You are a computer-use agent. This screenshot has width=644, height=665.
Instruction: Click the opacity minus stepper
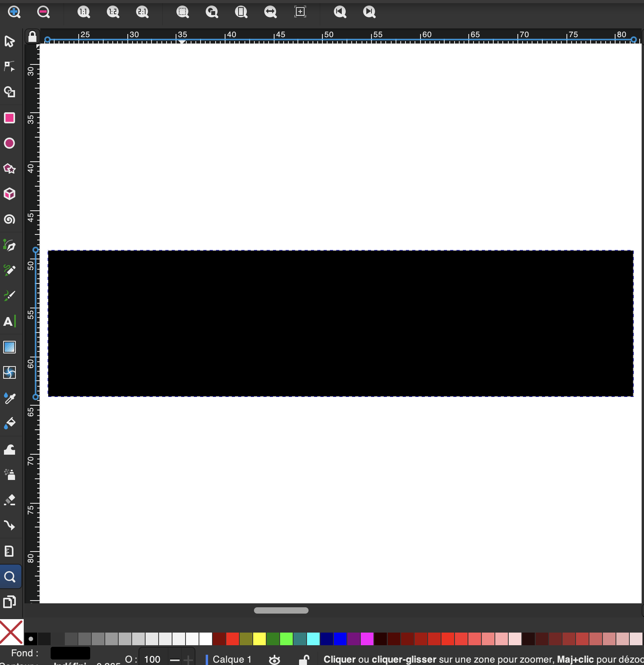175,659
